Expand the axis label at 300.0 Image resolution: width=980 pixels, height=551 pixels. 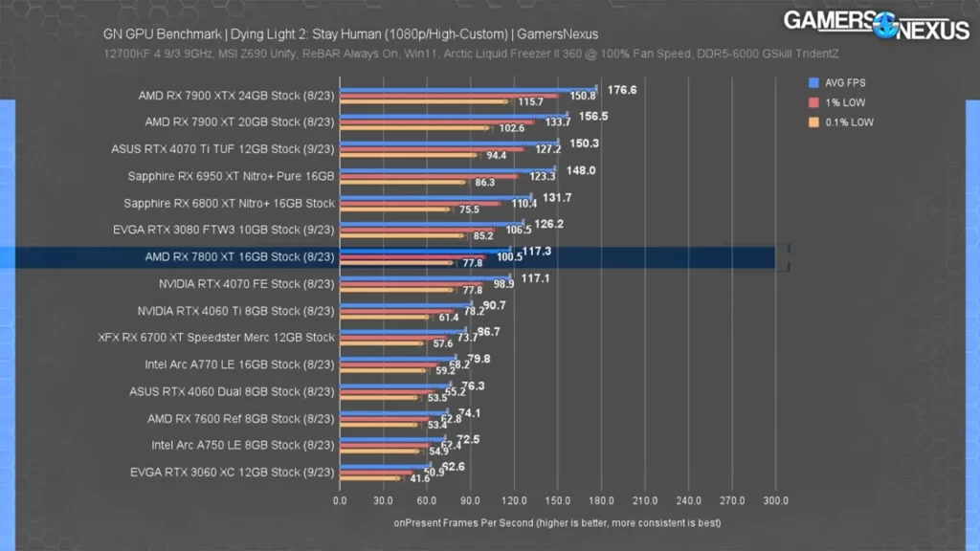(x=775, y=499)
